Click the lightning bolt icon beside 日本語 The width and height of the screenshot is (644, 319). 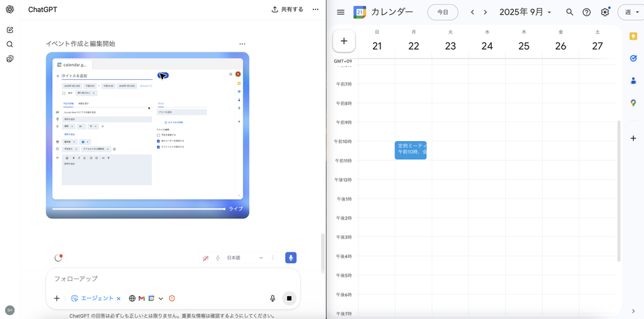click(218, 258)
